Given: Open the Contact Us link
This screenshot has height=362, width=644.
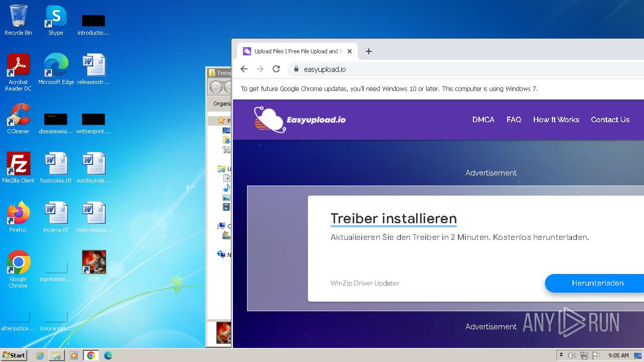Looking at the screenshot, I should point(610,120).
